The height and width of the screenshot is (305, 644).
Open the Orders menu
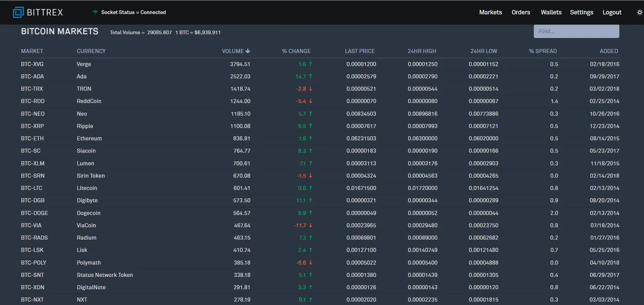tap(521, 12)
